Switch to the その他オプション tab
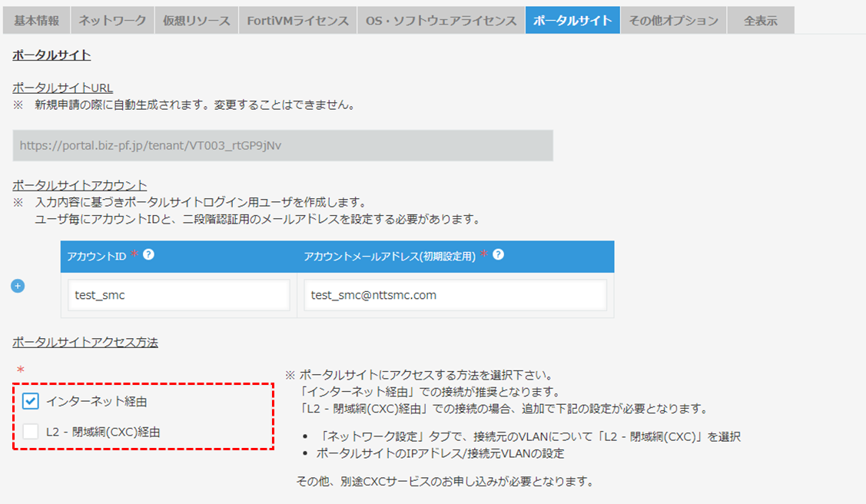866x504 pixels. (674, 21)
